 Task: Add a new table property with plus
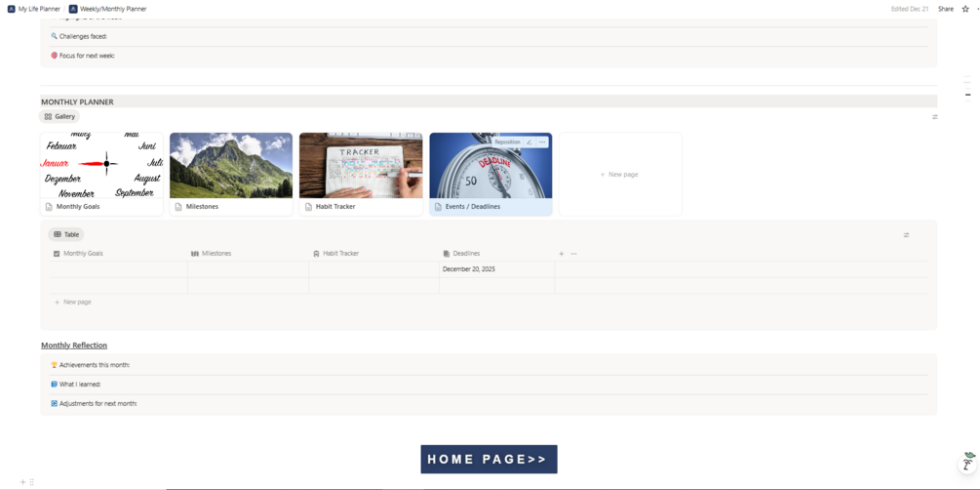[562, 254]
